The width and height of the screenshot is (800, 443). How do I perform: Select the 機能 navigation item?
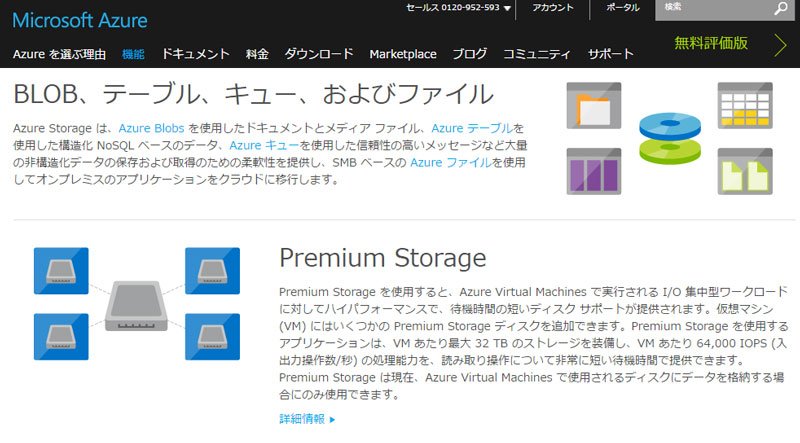pyautogui.click(x=133, y=54)
